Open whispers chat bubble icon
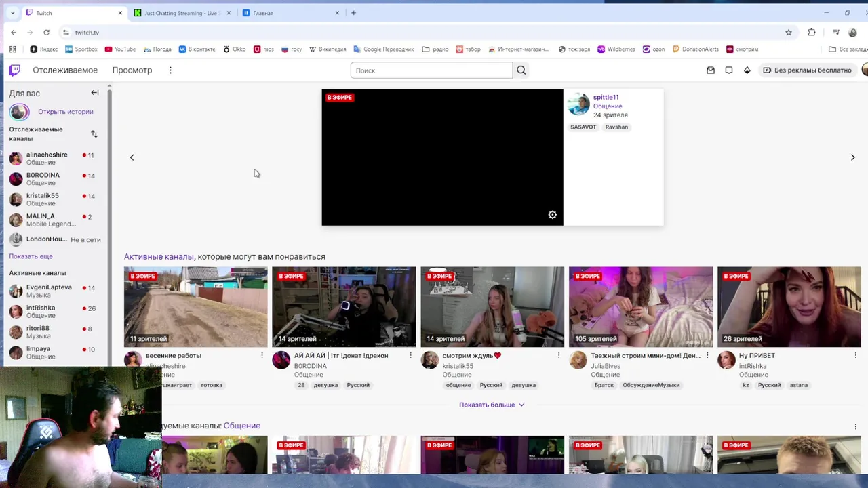This screenshot has height=488, width=868. pos(729,70)
